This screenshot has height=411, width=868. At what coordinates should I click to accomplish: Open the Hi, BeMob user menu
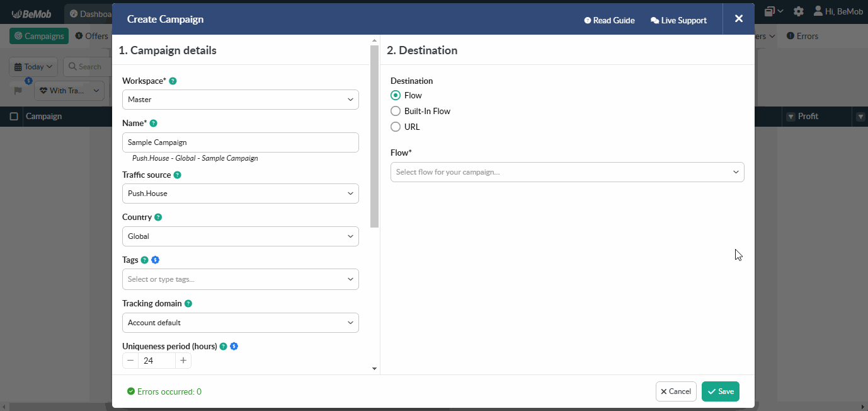click(x=838, y=11)
